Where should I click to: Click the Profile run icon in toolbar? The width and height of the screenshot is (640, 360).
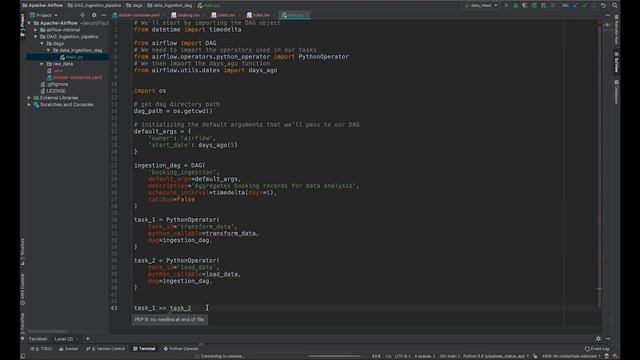pyautogui.click(x=534, y=6)
